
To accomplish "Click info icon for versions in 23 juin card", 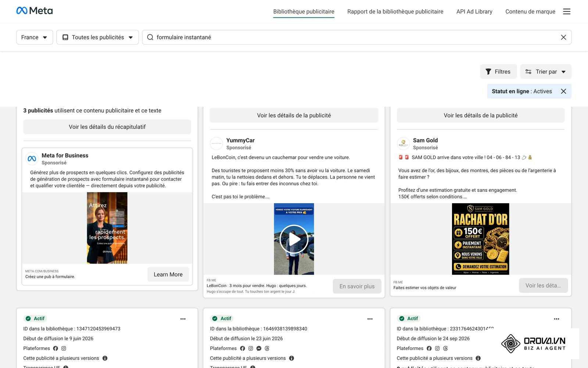I will [291, 358].
